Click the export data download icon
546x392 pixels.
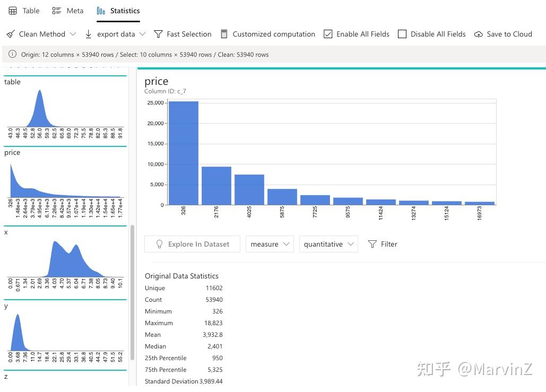[89, 34]
